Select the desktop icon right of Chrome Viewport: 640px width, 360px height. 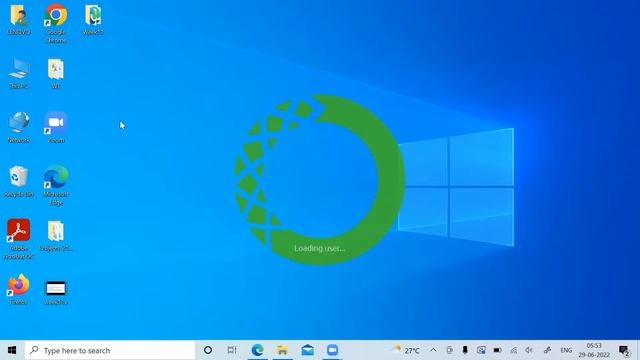[x=93, y=19]
